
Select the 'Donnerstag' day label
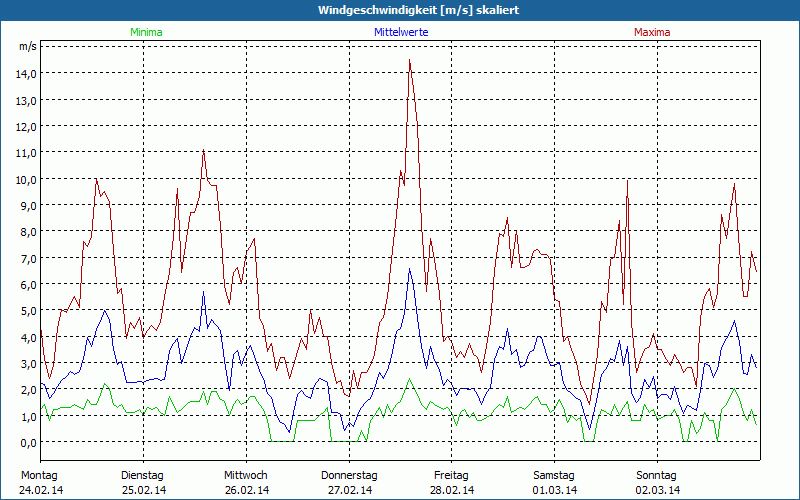click(349, 475)
